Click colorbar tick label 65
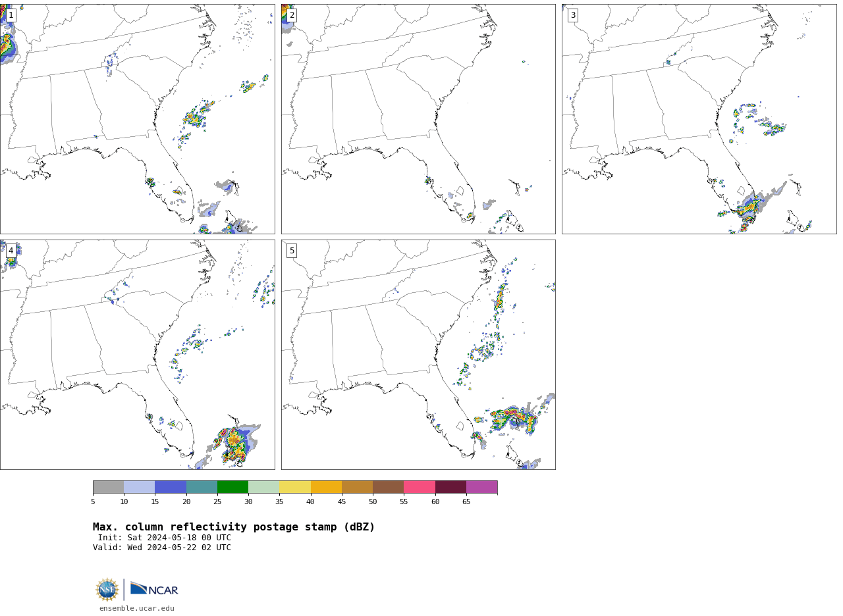This screenshot has width=843, height=616. click(466, 502)
